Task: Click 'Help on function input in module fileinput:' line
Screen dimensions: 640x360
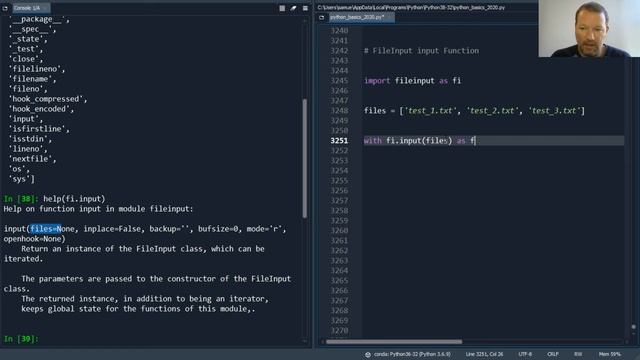Action: pos(98,209)
